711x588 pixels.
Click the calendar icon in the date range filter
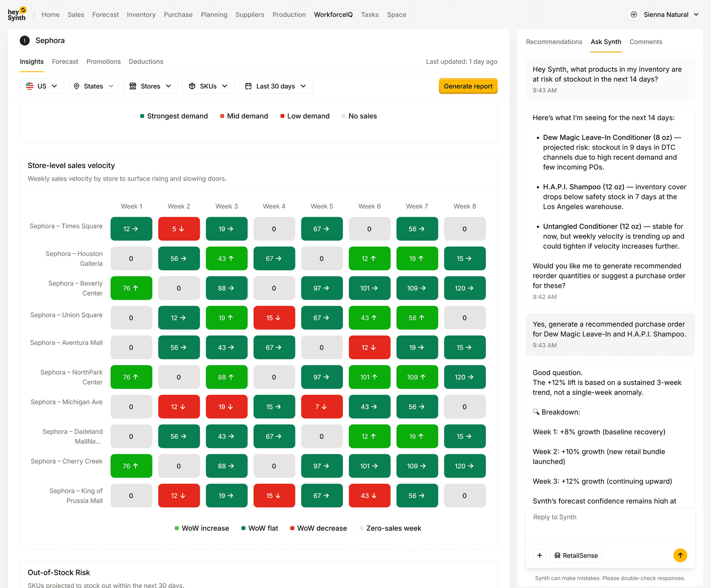248,86
